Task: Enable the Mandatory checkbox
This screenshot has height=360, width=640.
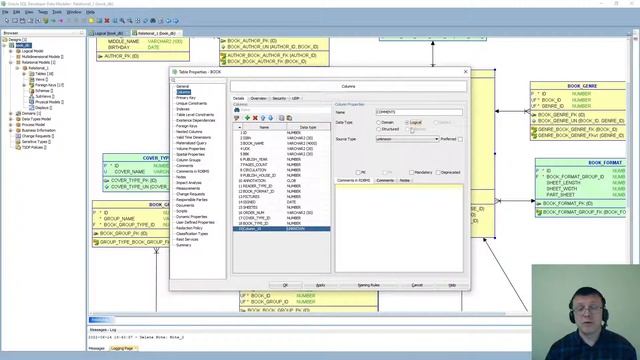Action: point(411,172)
